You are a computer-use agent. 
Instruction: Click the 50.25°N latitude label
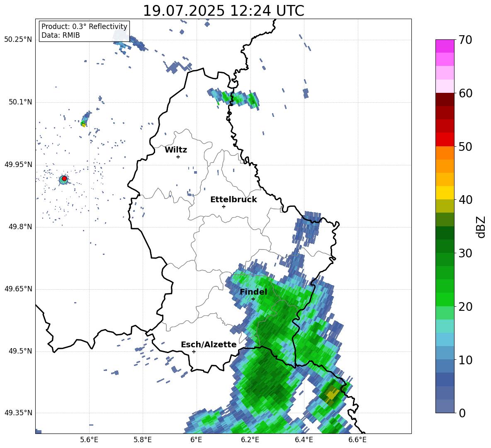click(18, 40)
